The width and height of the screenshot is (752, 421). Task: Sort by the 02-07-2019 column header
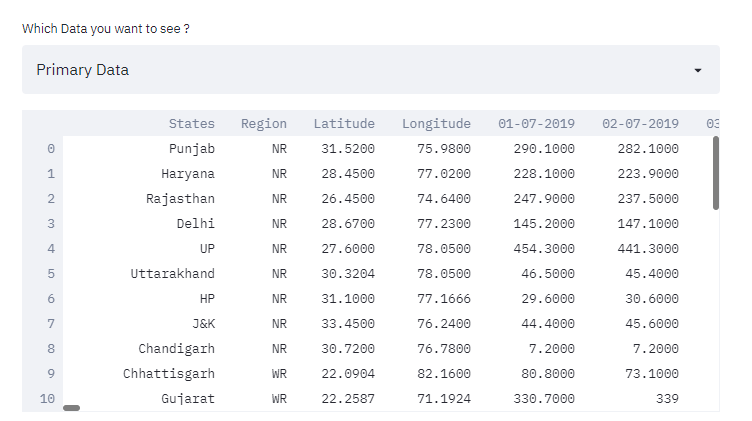click(640, 124)
